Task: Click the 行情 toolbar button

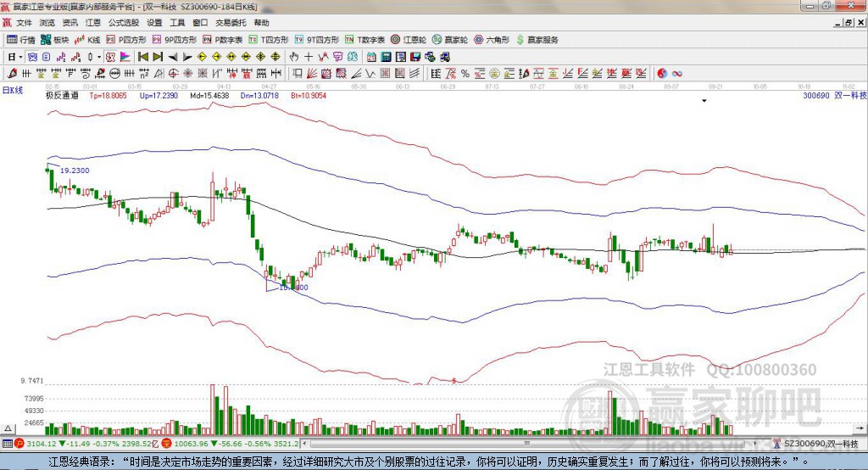Action: (x=20, y=40)
